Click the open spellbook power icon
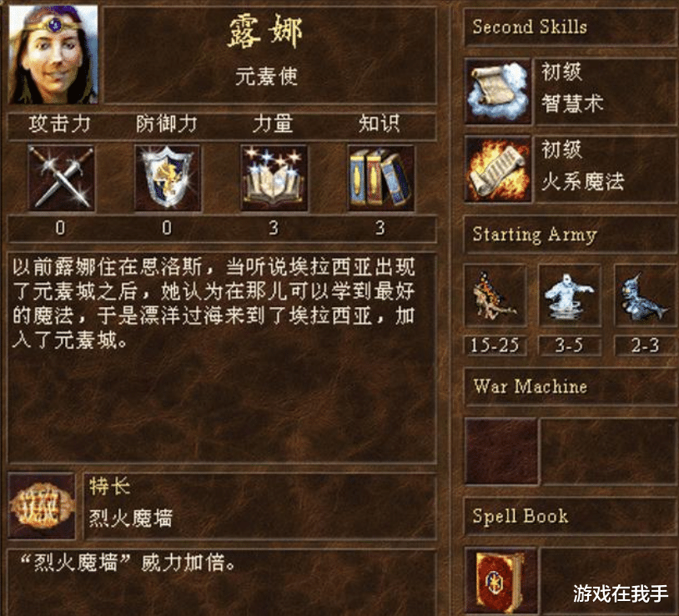 tap(274, 178)
